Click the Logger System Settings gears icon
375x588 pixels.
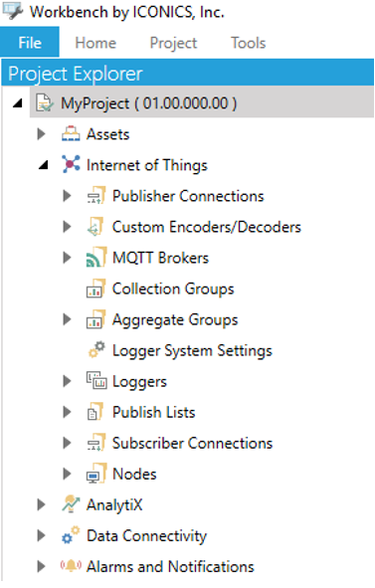click(x=96, y=349)
